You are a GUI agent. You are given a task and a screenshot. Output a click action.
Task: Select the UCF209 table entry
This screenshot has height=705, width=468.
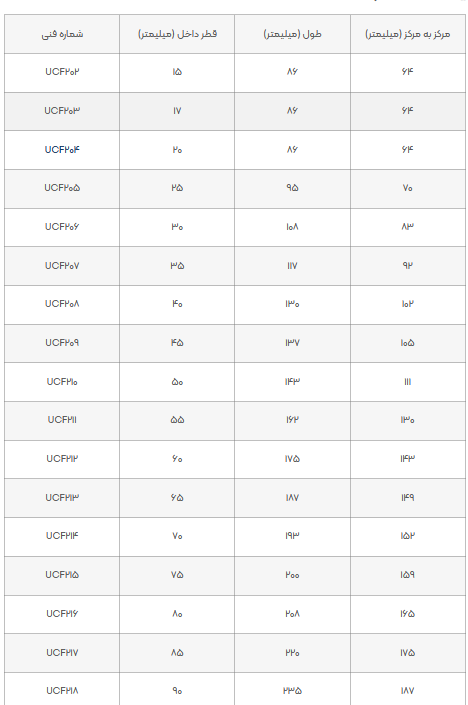coord(62,343)
